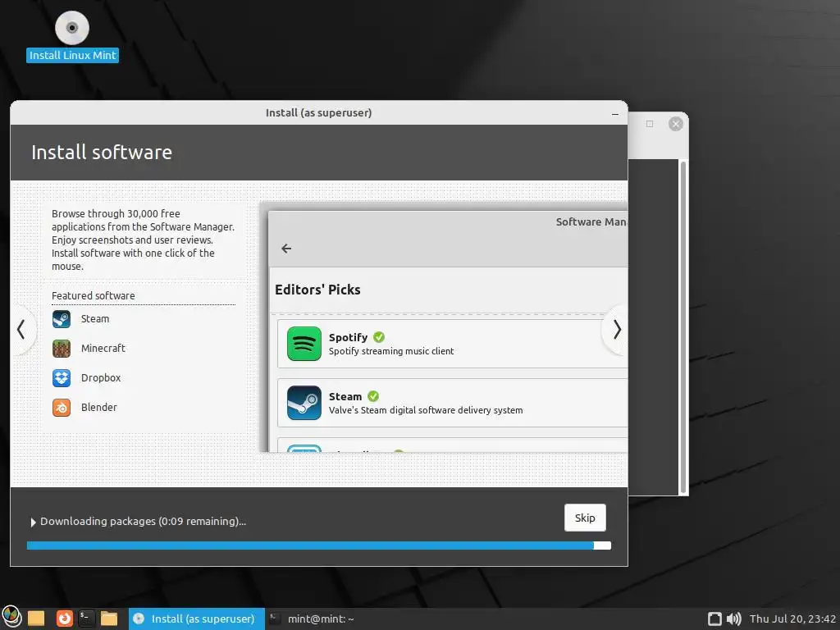The image size is (840, 630).
Task: Close the background terminal window
Action: [x=676, y=124]
